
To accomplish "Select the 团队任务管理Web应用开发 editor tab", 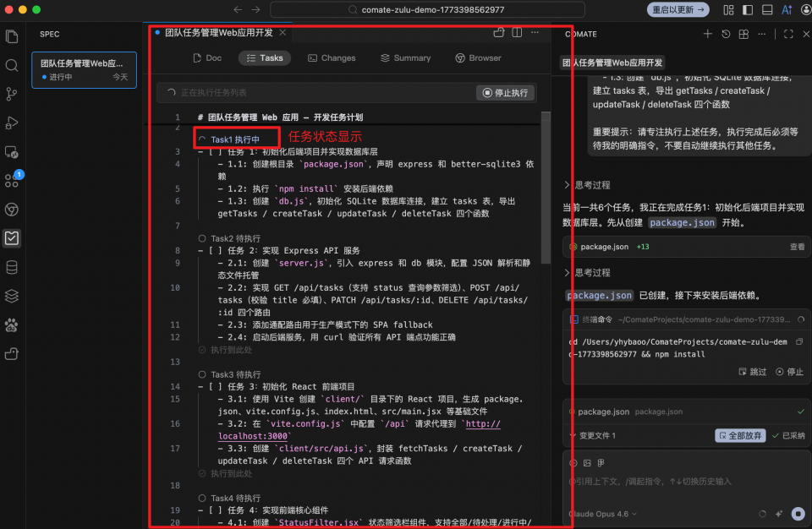I will (x=218, y=33).
